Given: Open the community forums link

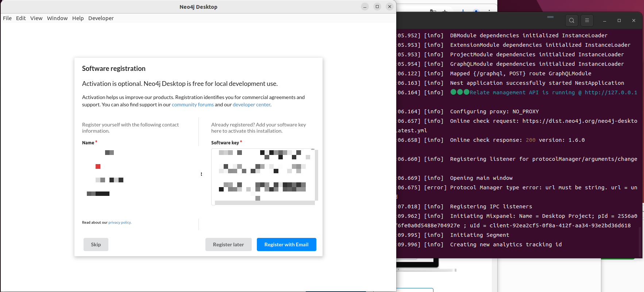Looking at the screenshot, I should [193, 105].
